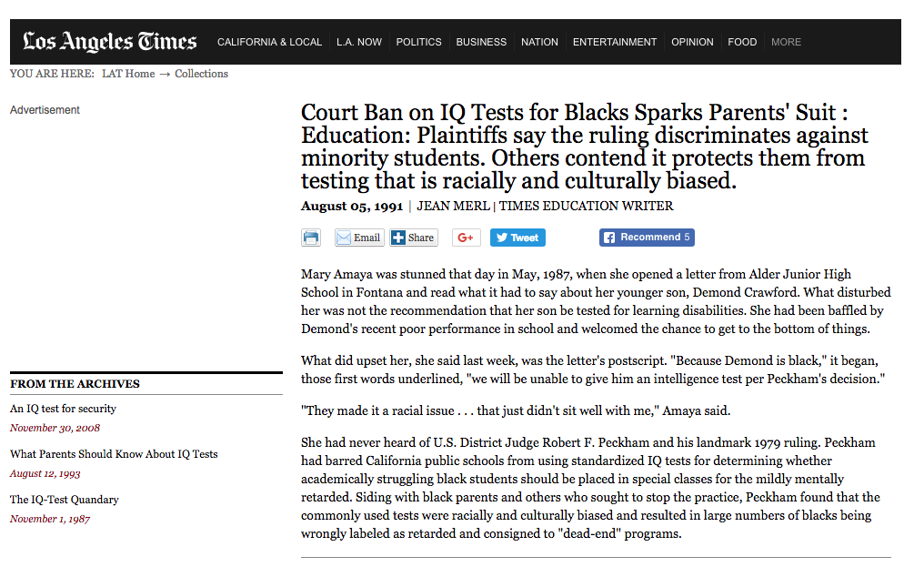Tweet this article
The width and height of the screenshot is (924, 567).
click(x=517, y=238)
